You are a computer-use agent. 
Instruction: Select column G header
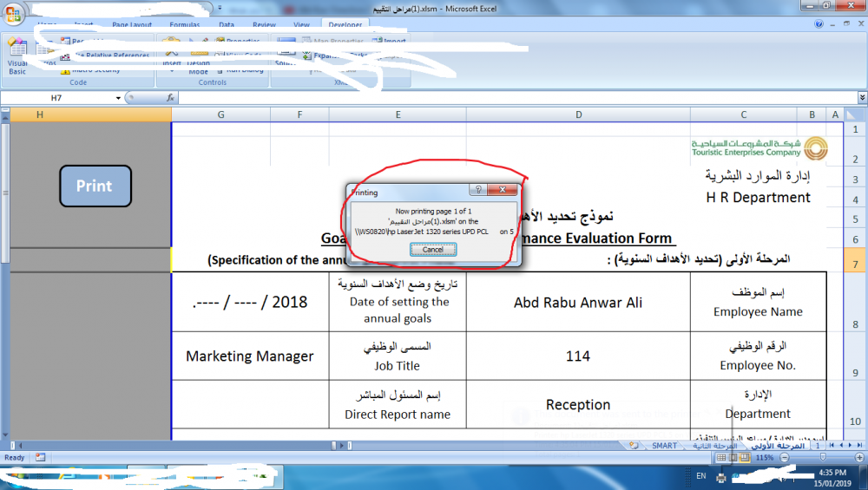click(220, 114)
